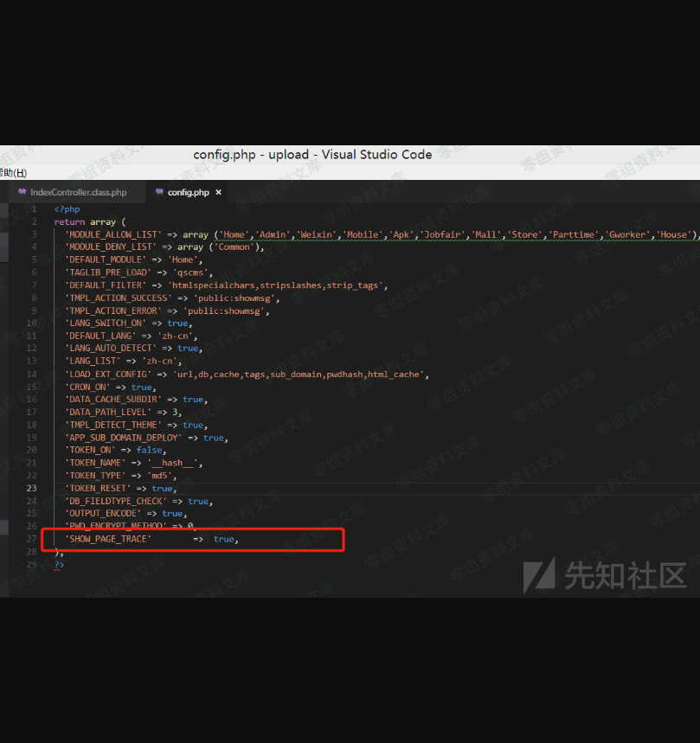Click the 'md5' value of TOKEN_TYPE
The image size is (700, 743).
(162, 475)
